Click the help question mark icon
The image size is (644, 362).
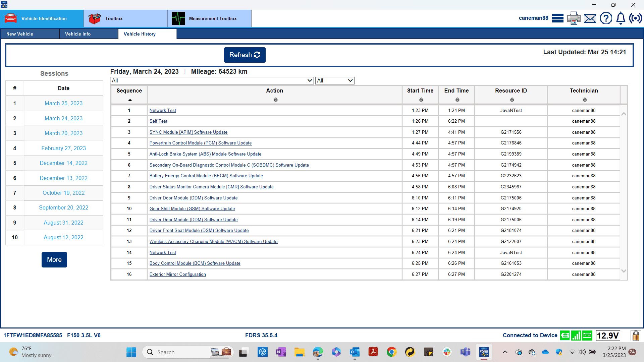click(606, 18)
